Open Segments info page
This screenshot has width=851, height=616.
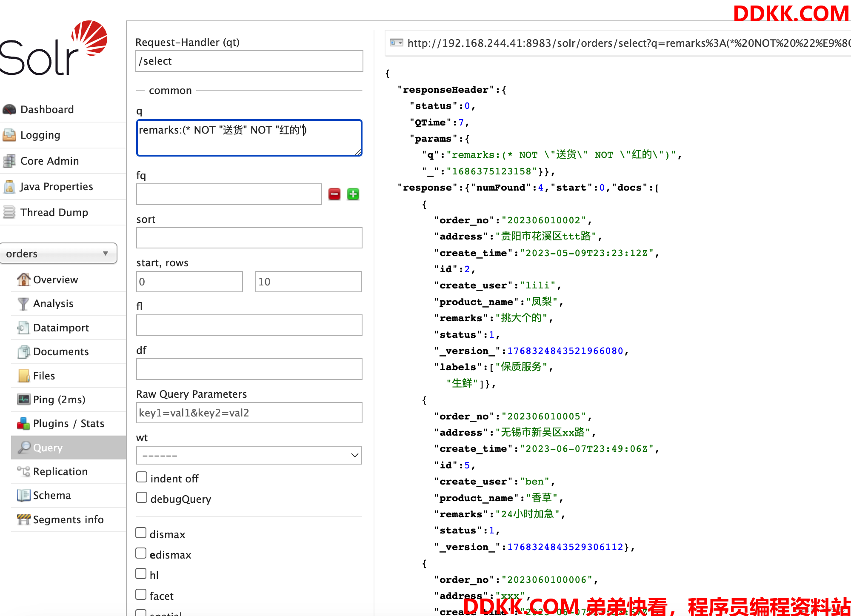68,519
